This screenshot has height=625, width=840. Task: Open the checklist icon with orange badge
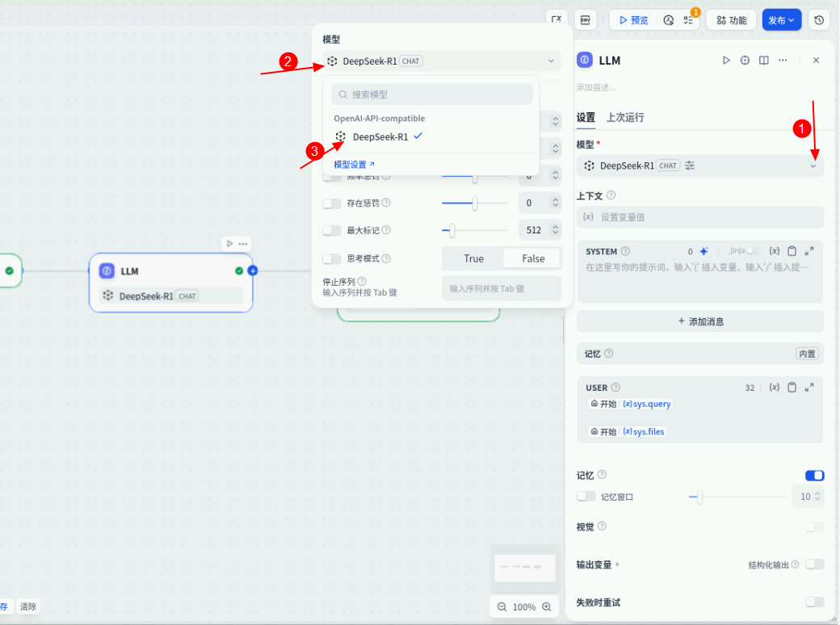pyautogui.click(x=689, y=20)
